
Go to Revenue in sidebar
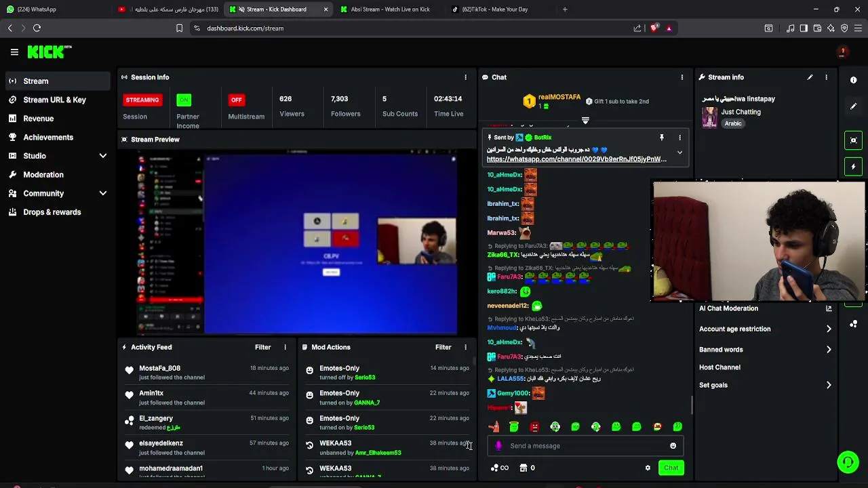(58, 119)
